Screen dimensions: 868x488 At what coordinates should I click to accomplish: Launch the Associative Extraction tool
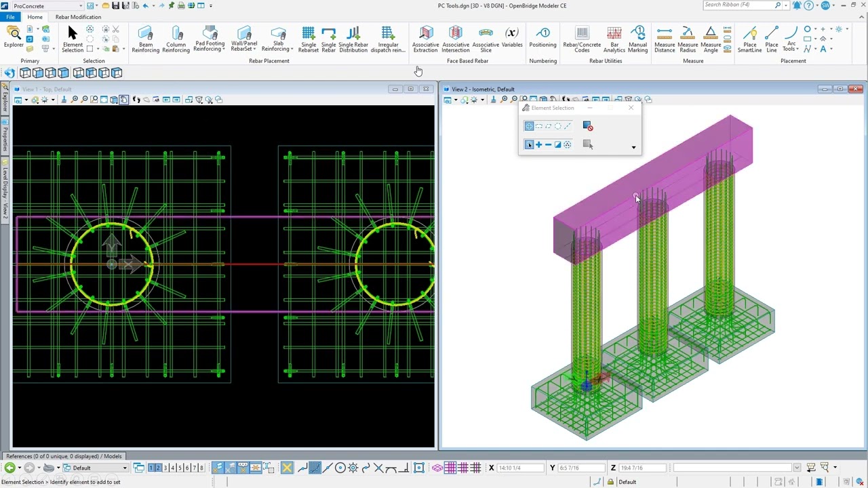(426, 39)
